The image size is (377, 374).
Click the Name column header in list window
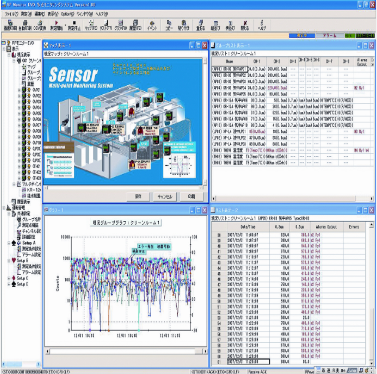[229, 61]
